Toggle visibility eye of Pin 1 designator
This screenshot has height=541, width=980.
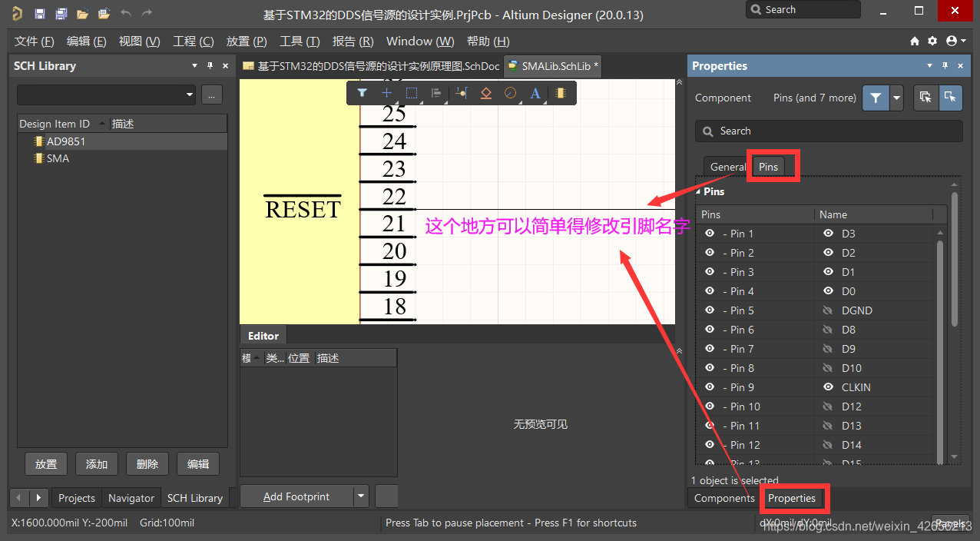pos(710,234)
